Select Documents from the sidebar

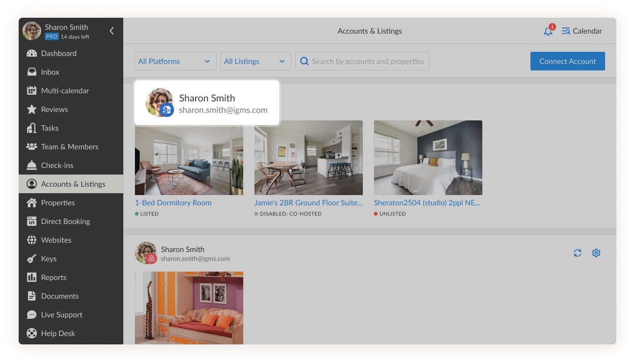(x=71, y=296)
